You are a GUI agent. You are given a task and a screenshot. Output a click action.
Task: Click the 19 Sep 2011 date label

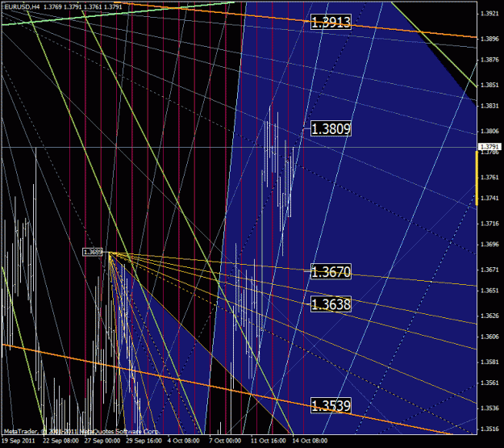pyautogui.click(x=19, y=441)
